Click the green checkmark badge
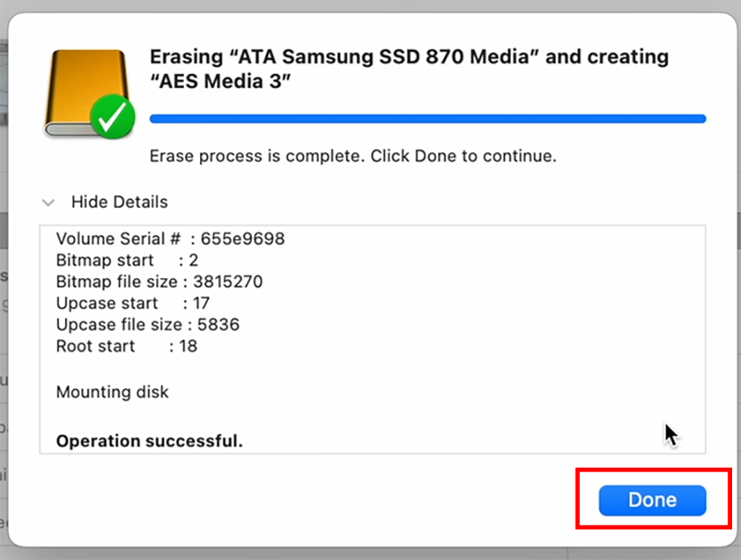Viewport: 741px width, 560px height. tap(113, 116)
